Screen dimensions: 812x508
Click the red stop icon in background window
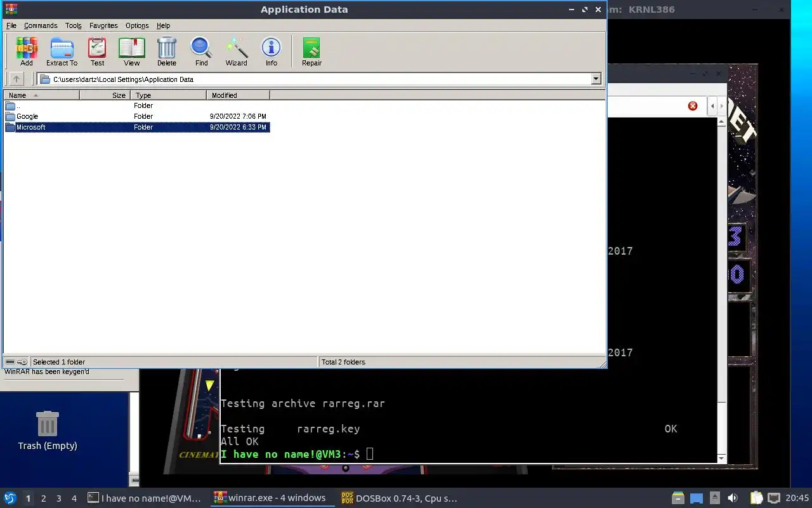point(693,105)
